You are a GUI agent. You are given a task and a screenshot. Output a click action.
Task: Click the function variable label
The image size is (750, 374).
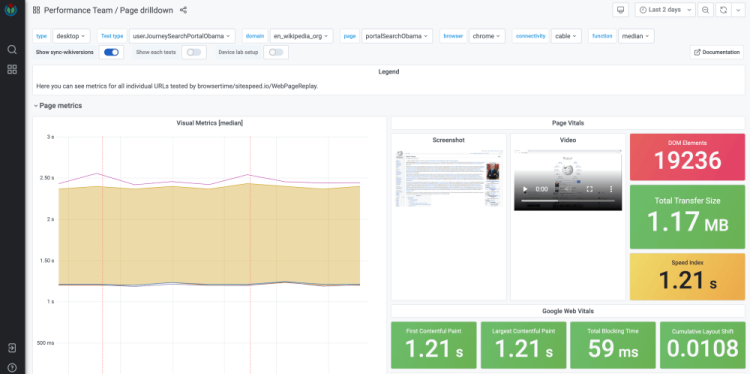[602, 36]
